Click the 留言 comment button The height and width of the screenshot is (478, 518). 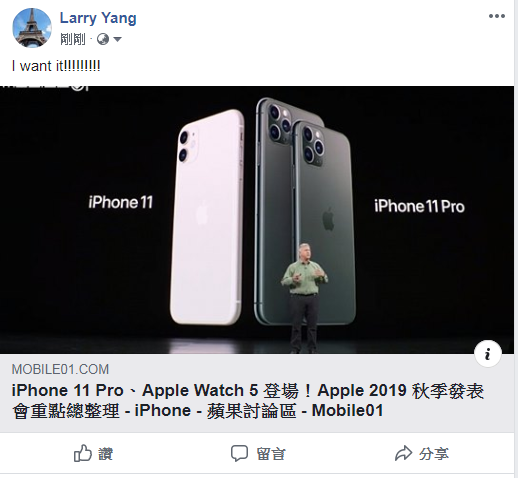258,453
